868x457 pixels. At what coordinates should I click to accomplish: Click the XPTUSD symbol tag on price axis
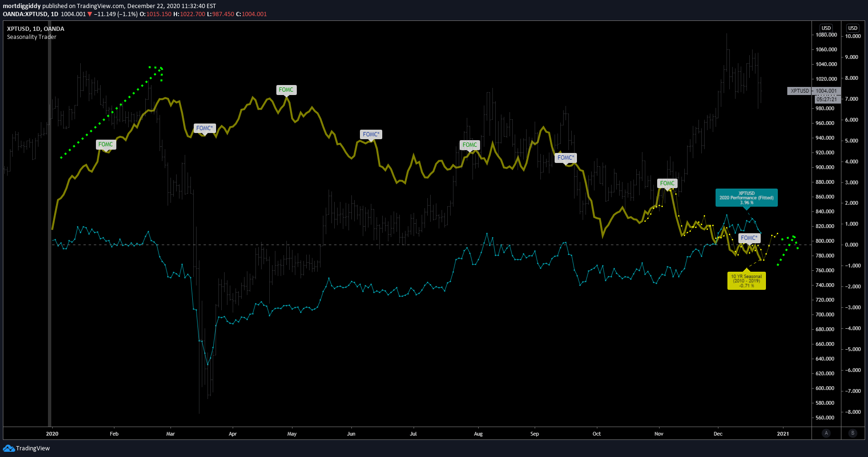point(800,91)
